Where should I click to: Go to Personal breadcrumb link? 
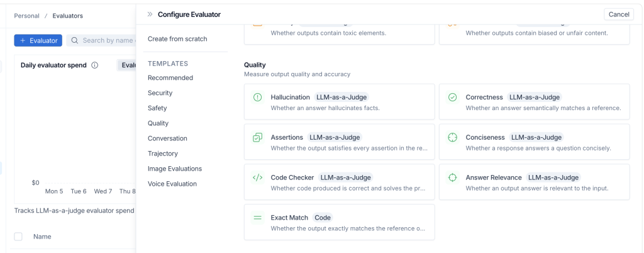26,16
